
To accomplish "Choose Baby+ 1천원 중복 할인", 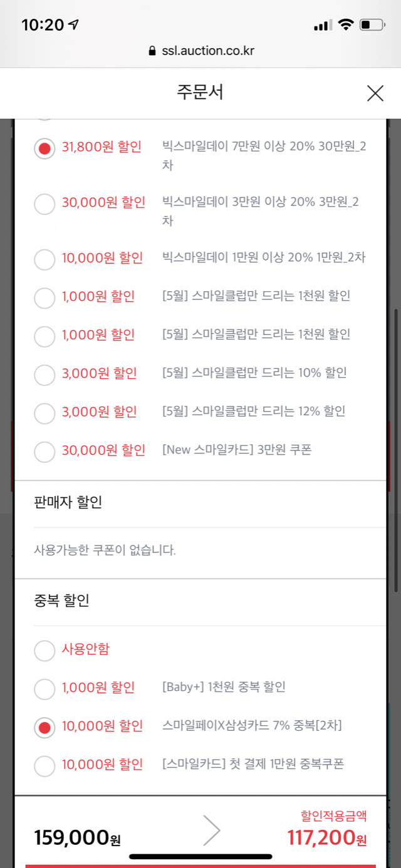I will tap(44, 689).
